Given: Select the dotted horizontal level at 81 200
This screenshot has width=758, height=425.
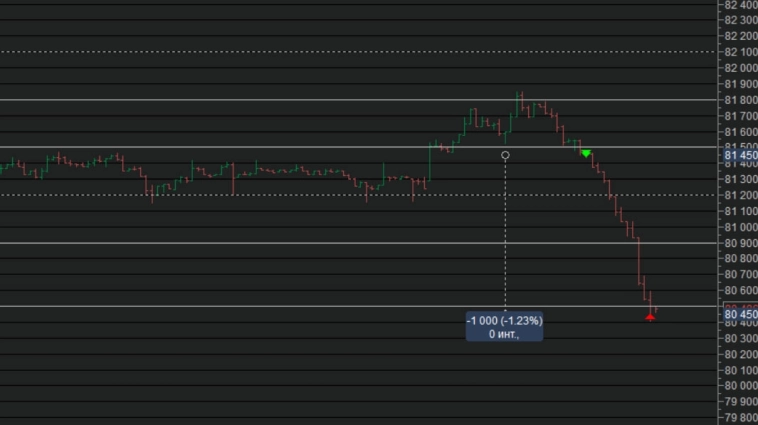Looking at the screenshot, I should [x=358, y=195].
